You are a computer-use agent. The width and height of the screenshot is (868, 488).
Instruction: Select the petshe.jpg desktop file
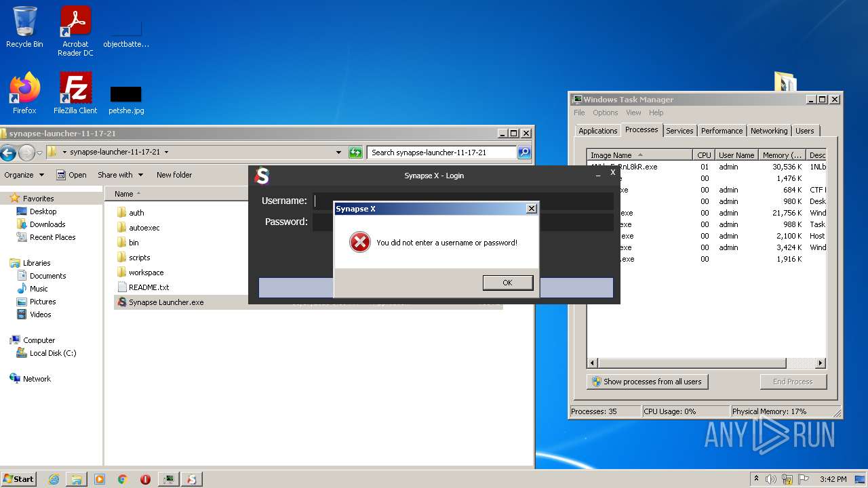126,100
